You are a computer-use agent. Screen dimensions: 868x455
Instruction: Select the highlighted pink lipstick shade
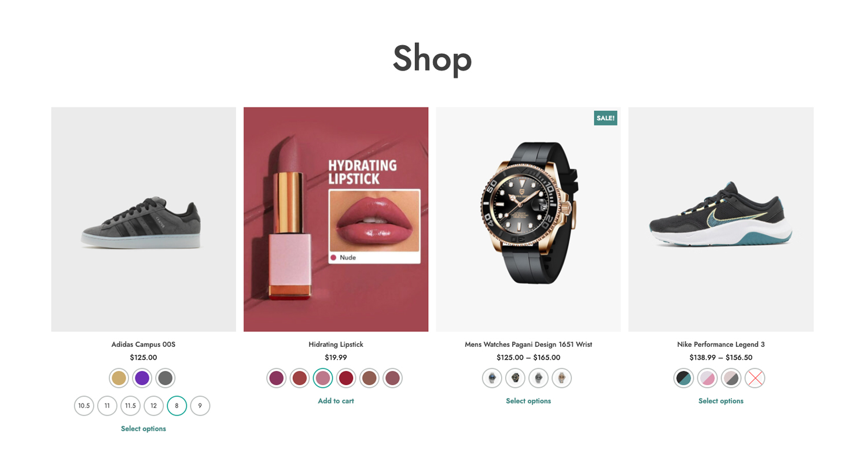click(x=323, y=378)
